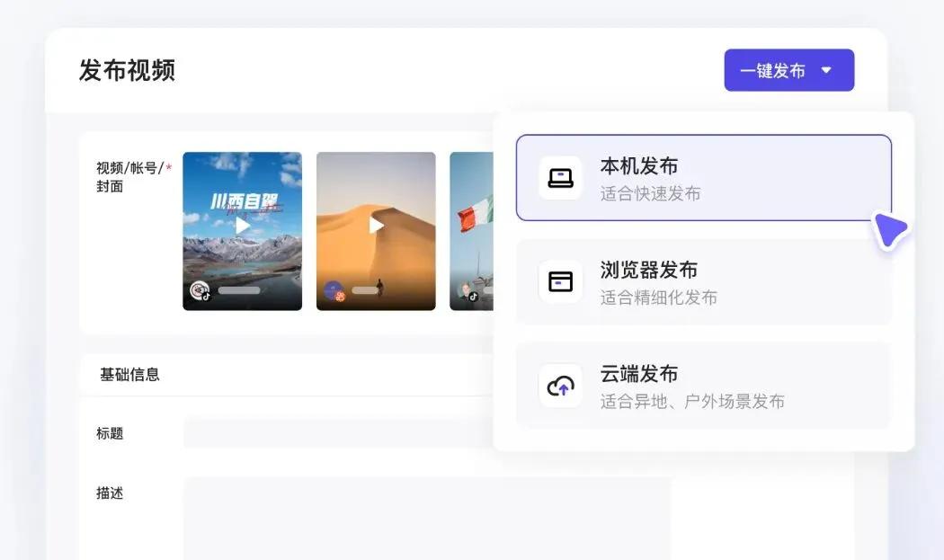Click the 适合异地、户外场景发布 subtitle

click(x=692, y=402)
